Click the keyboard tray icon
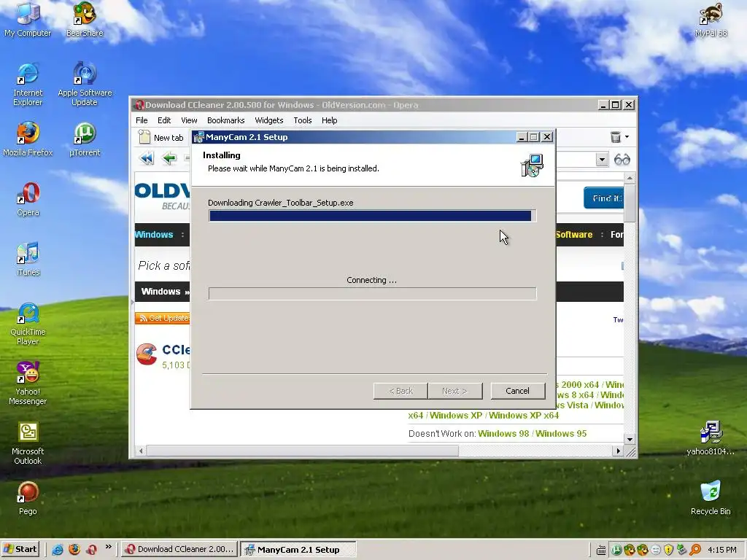 [601, 551]
